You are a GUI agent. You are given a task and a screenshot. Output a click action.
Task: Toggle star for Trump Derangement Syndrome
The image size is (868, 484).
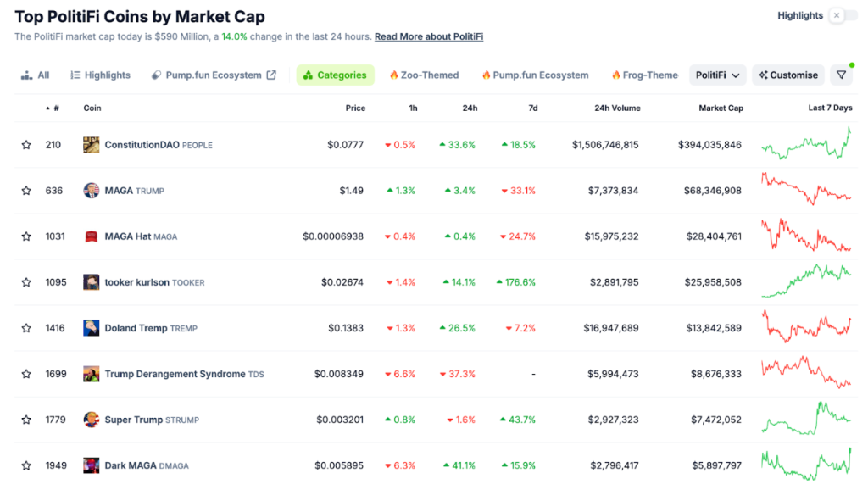(x=26, y=374)
